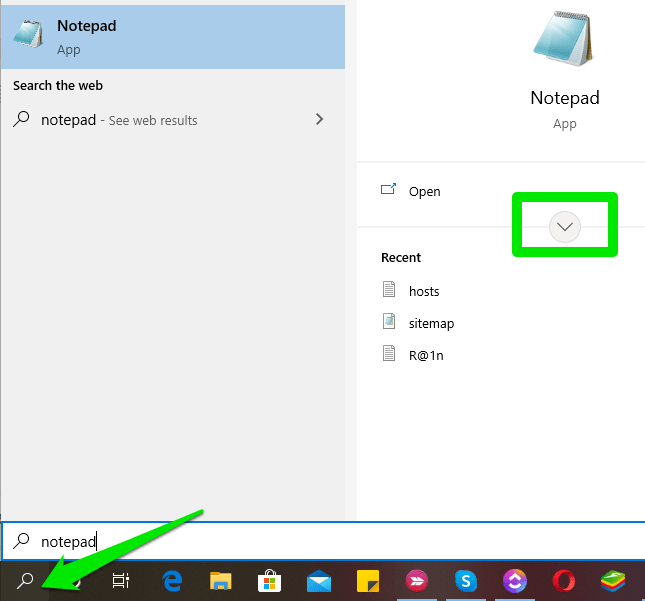Select the Notepad App best match result
The image size is (645, 601).
coord(173,37)
